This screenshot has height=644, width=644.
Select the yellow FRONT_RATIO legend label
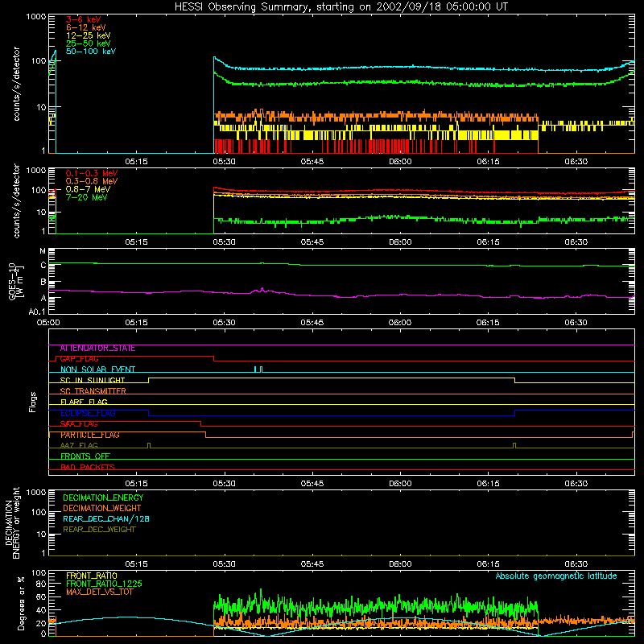(92, 576)
